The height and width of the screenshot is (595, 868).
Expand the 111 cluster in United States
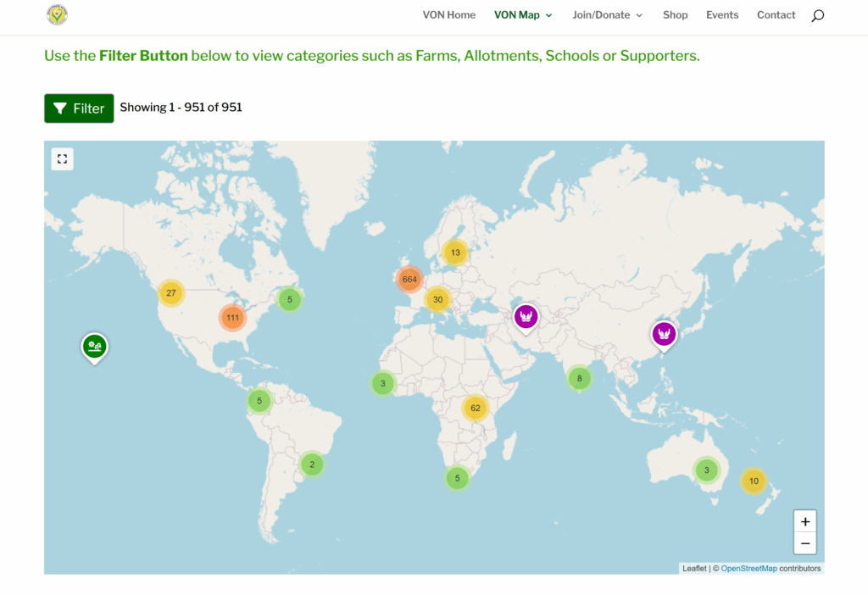[232, 318]
